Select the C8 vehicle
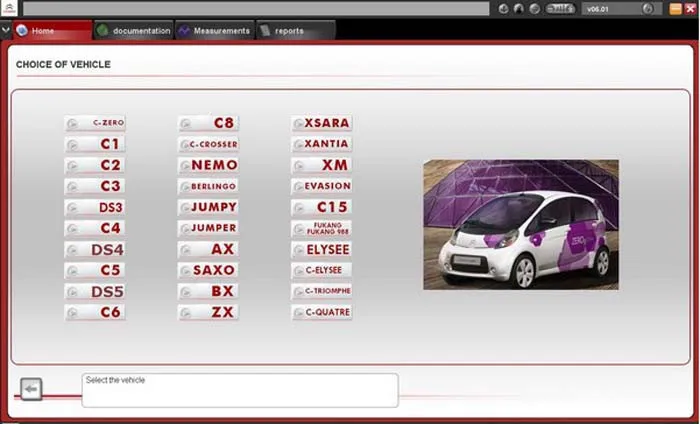 [208, 123]
